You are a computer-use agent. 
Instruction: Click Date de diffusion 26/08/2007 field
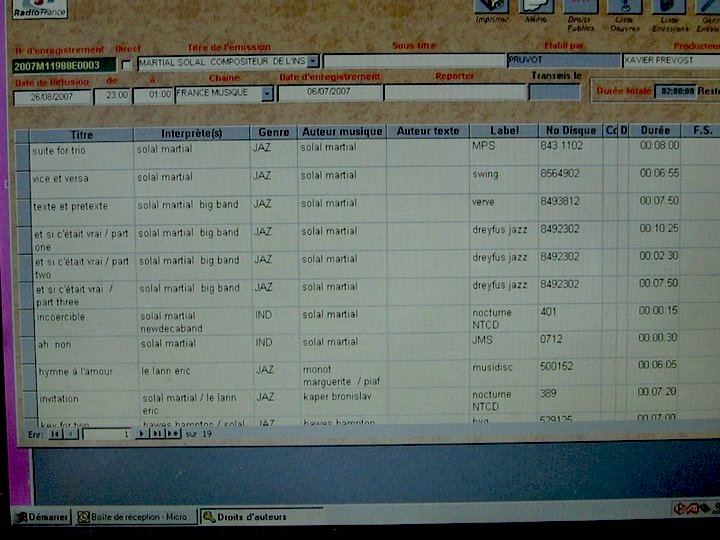click(52, 97)
